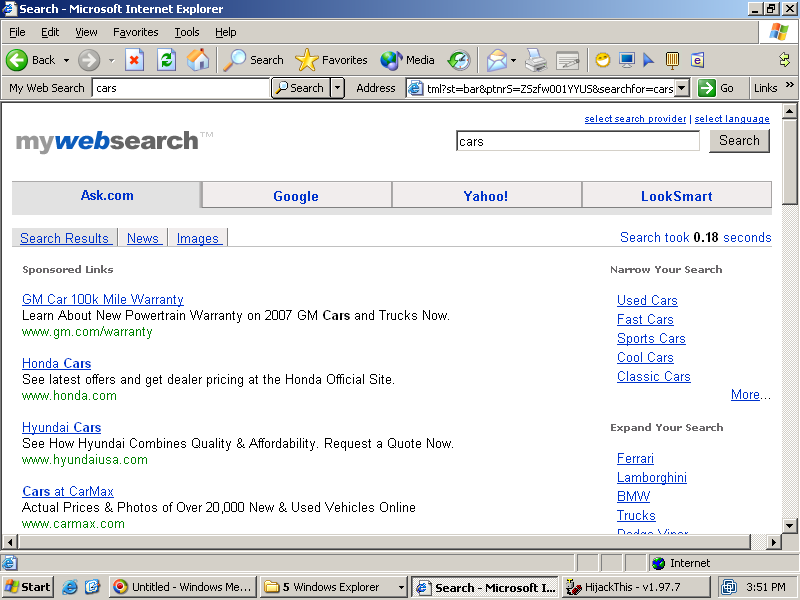Click the My Web Search toolbar Search button
Image resolution: width=800 pixels, height=600 pixels.
(x=301, y=88)
